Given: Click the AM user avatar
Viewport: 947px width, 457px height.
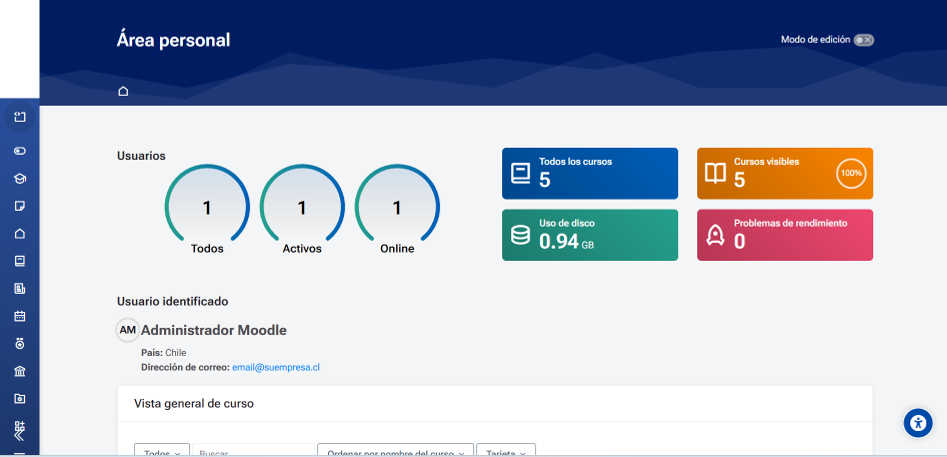Looking at the screenshot, I should click(x=127, y=330).
